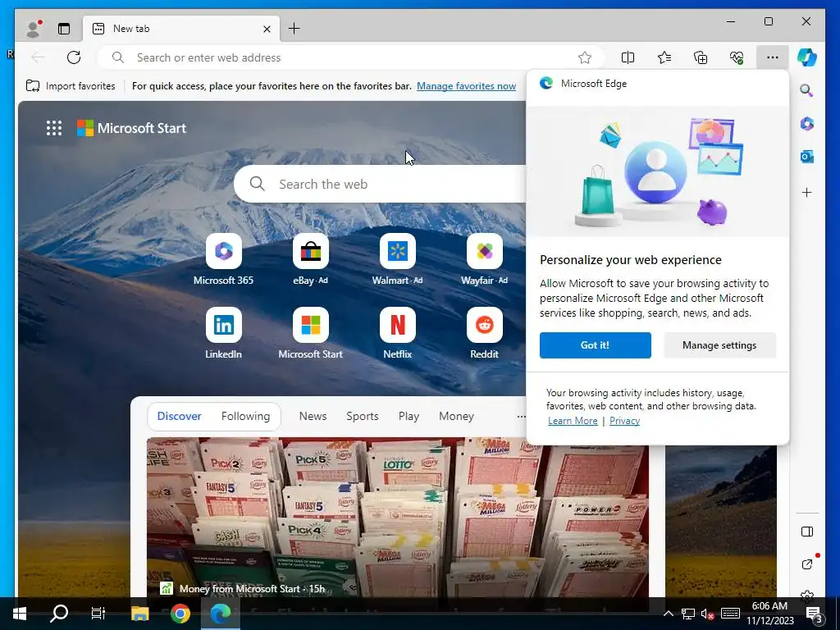This screenshot has width=840, height=630.
Task: Select the Following feed tab
Action: 245,416
